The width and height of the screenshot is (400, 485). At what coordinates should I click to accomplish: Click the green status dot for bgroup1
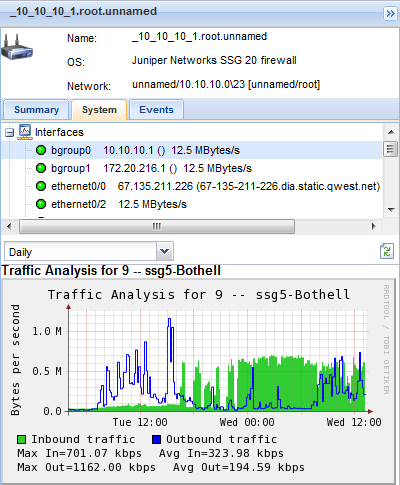(x=41, y=168)
